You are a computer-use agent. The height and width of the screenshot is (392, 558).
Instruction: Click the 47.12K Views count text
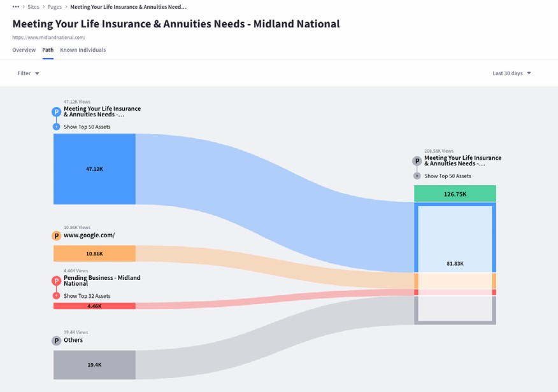tap(77, 102)
